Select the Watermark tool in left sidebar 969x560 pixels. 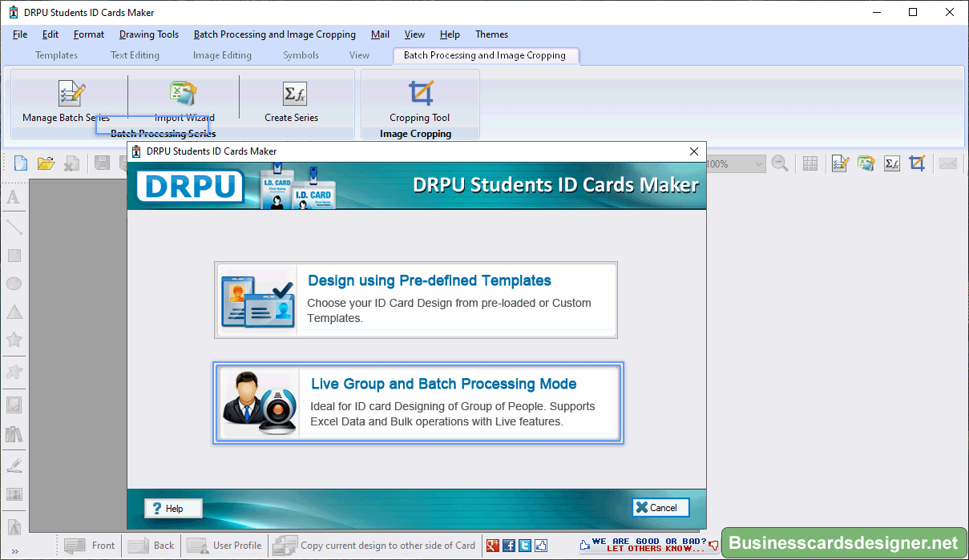click(x=14, y=527)
